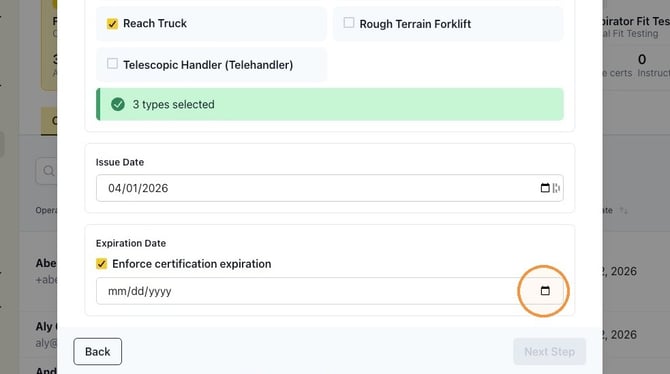Click the green checkmark in types selected banner
Screen dimensions: 670x374
[x=118, y=104]
